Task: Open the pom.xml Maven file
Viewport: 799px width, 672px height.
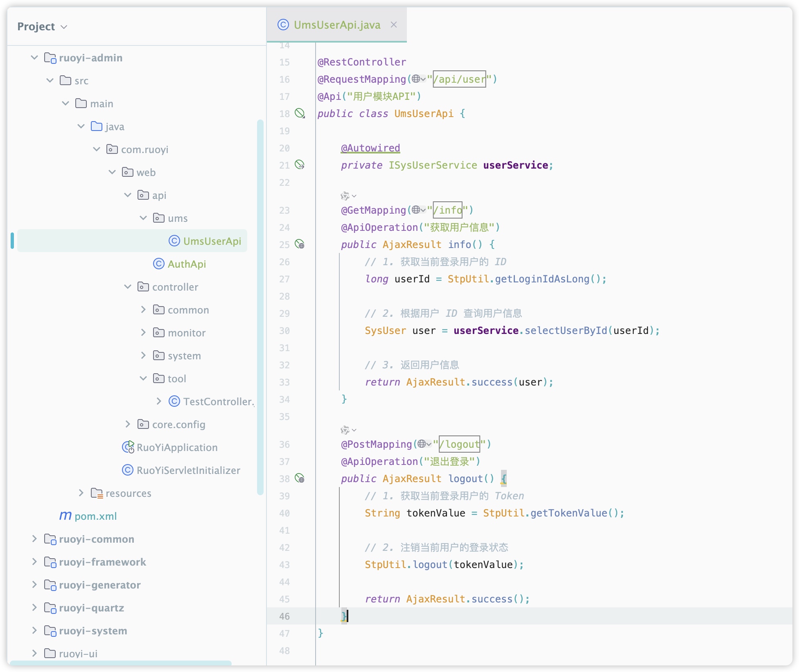Action: [95, 516]
